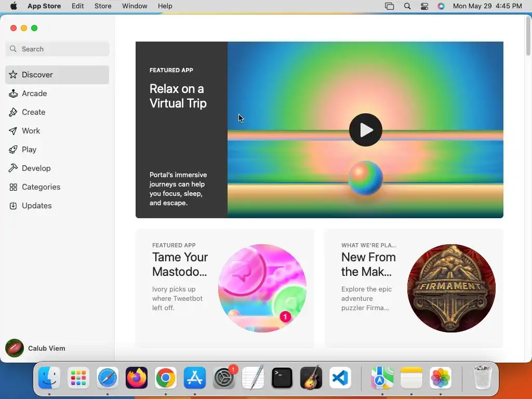Minimize the App Store window

pos(24,28)
